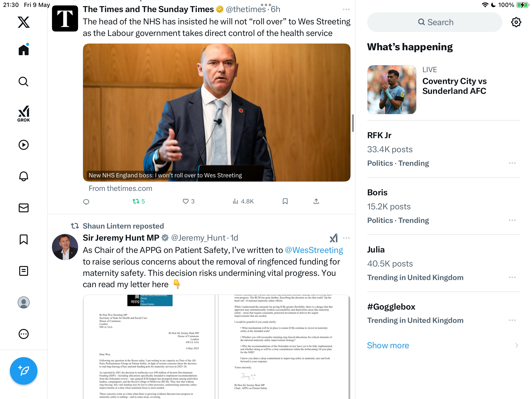Open the Lists sidebar item

24,271
